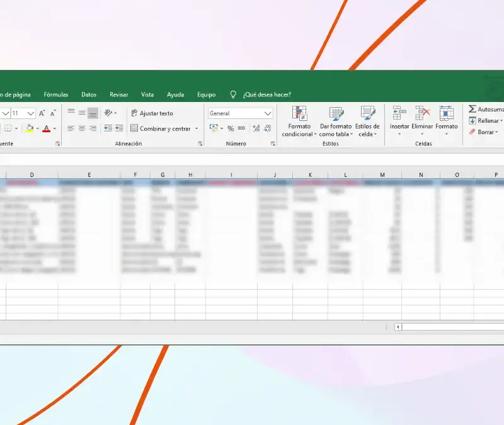The height and width of the screenshot is (425, 504).
Task: Open the General number format combo box
Action: point(241,113)
